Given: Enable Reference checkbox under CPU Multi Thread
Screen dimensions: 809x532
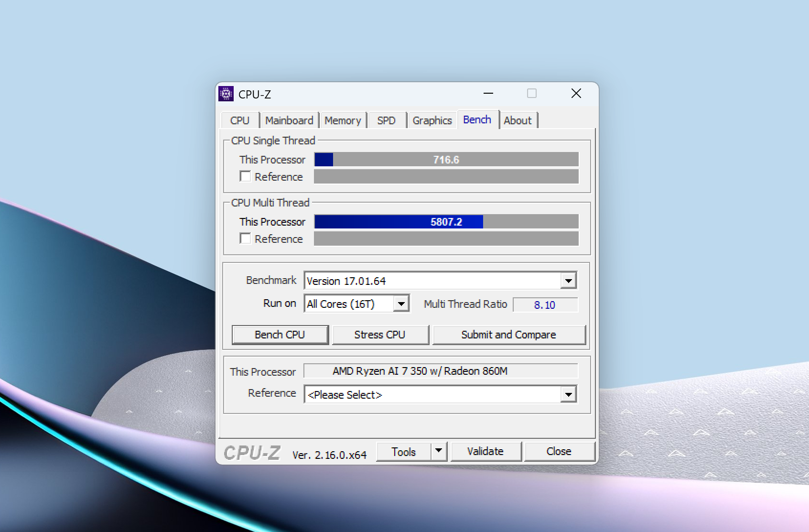Looking at the screenshot, I should (245, 239).
